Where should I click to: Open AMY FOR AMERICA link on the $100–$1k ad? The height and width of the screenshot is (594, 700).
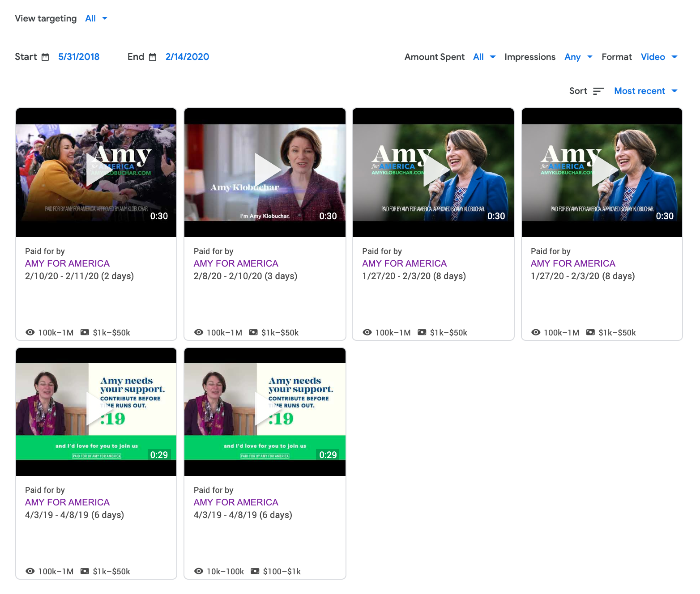point(236,502)
